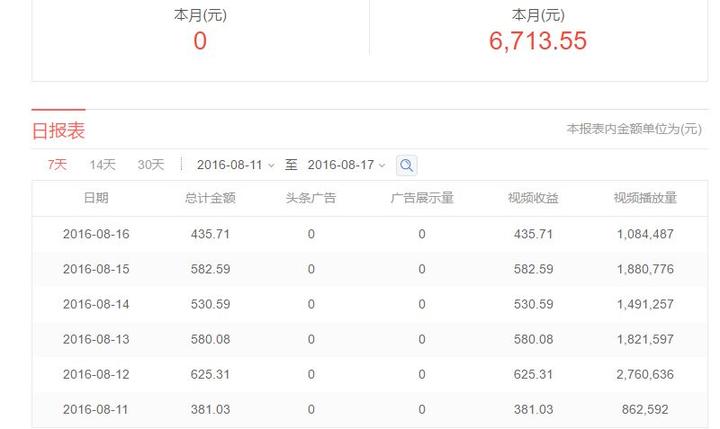
Task: Select the 2016-08-15 date cell
Action: 96,269
